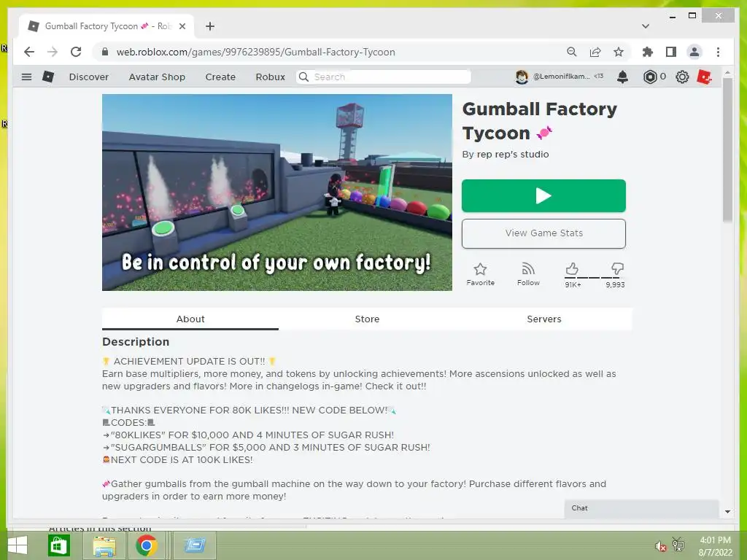Open Avatar Shop in navigation
The image size is (747, 560).
pos(157,77)
